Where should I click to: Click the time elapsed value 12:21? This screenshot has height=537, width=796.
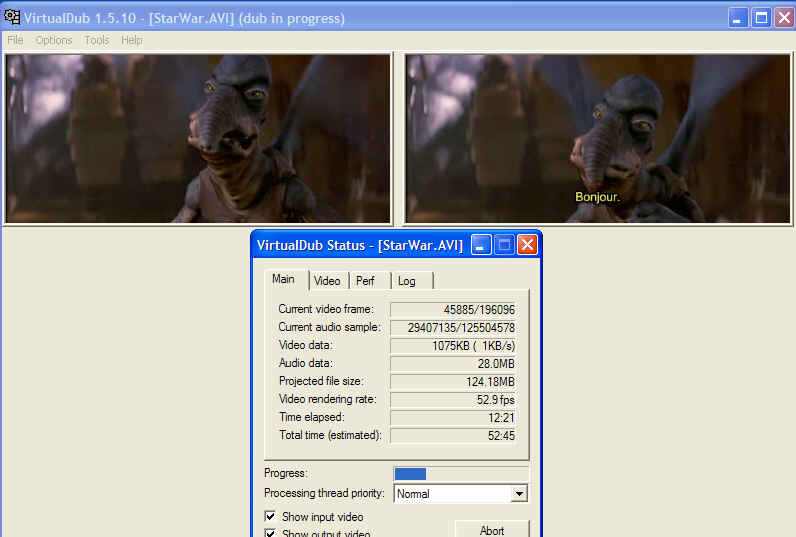[453, 418]
